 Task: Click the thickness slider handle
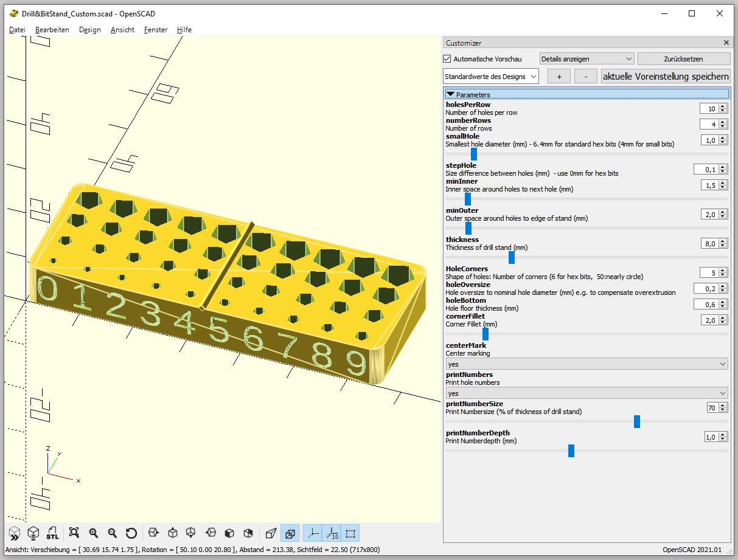pos(512,257)
